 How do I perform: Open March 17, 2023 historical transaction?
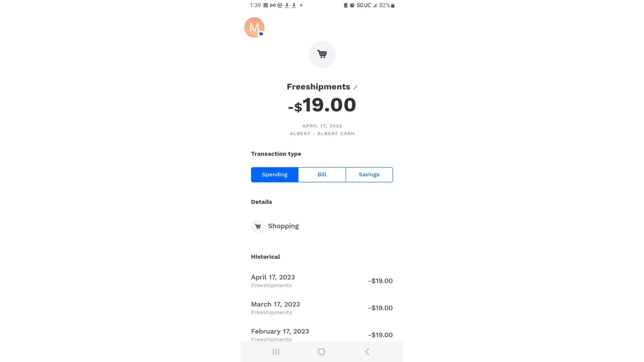click(322, 308)
